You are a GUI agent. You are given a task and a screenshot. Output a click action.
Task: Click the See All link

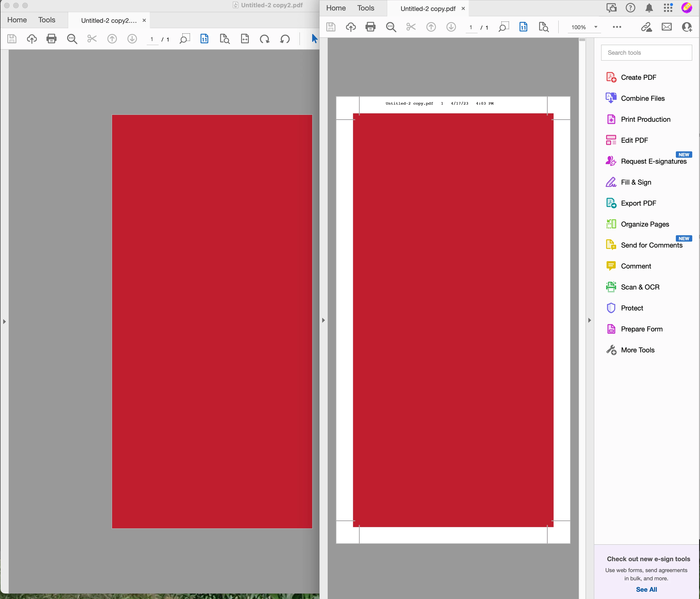(646, 589)
